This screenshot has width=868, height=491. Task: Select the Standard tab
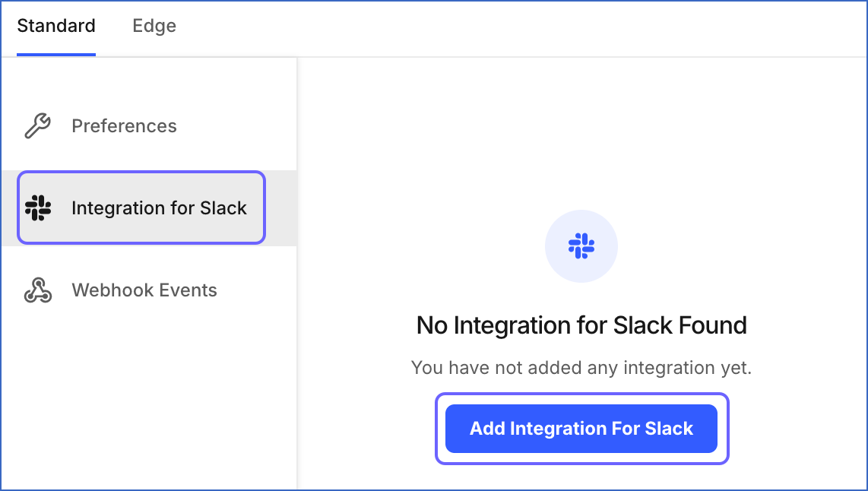[x=55, y=25]
